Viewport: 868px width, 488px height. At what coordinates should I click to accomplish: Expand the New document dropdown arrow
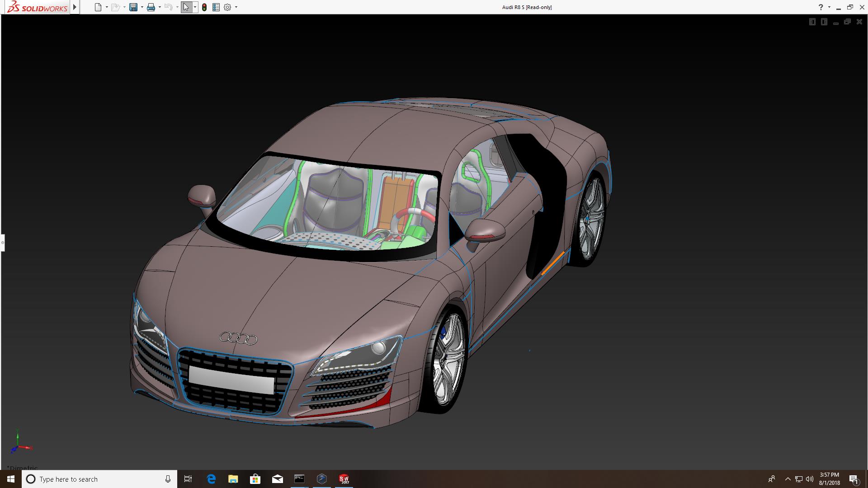[107, 7]
